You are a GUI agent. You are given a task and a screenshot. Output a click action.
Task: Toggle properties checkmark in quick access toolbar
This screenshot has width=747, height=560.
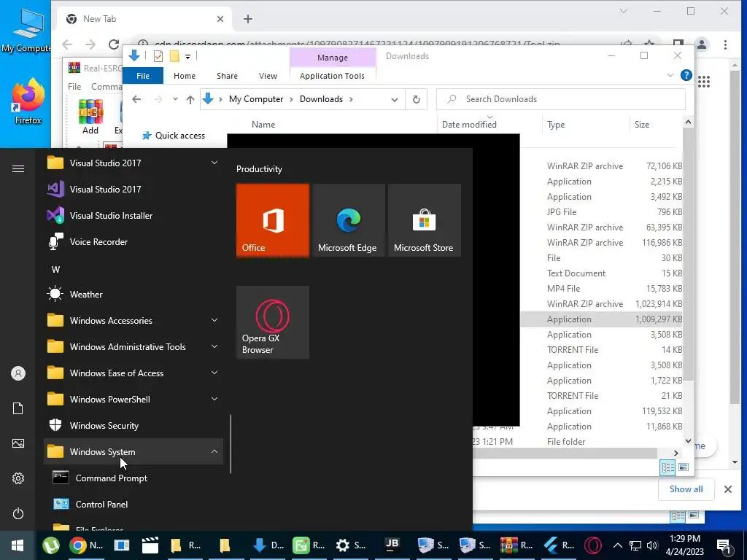(158, 56)
